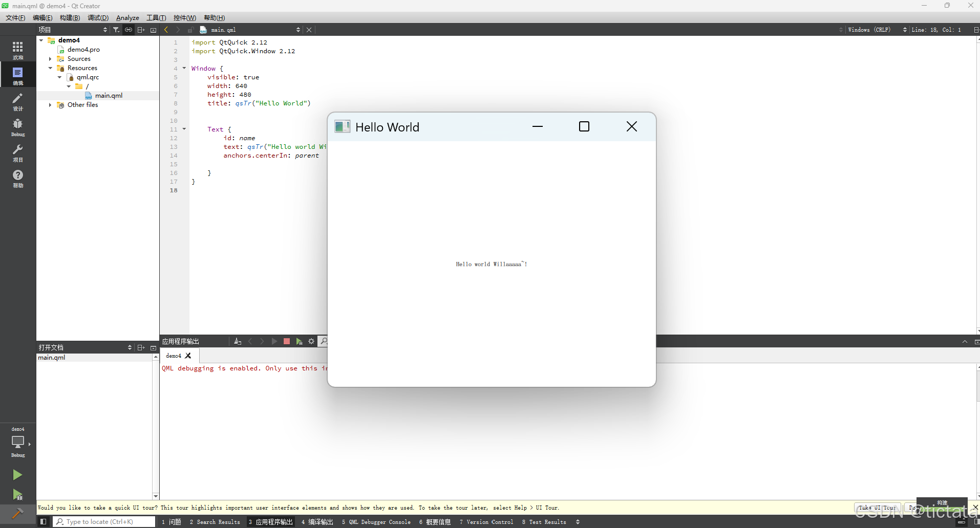Open the output pane settings gear

pos(311,341)
